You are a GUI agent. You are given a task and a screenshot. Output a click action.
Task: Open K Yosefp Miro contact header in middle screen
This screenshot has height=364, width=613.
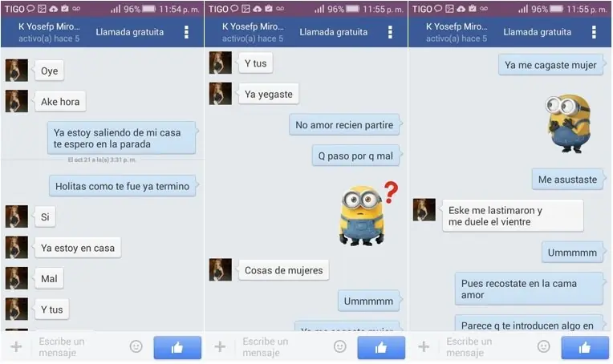253,32
